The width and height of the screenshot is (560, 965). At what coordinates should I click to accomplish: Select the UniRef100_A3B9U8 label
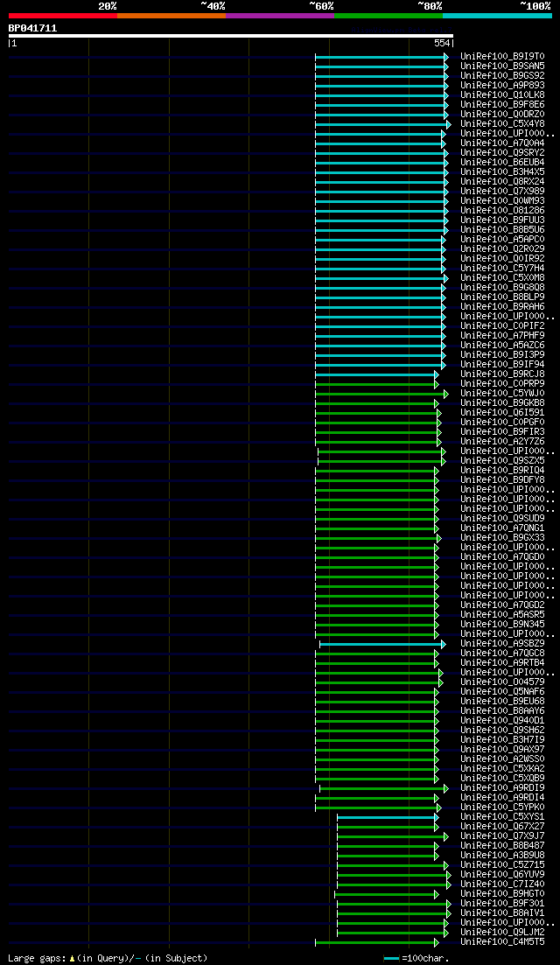point(502,855)
